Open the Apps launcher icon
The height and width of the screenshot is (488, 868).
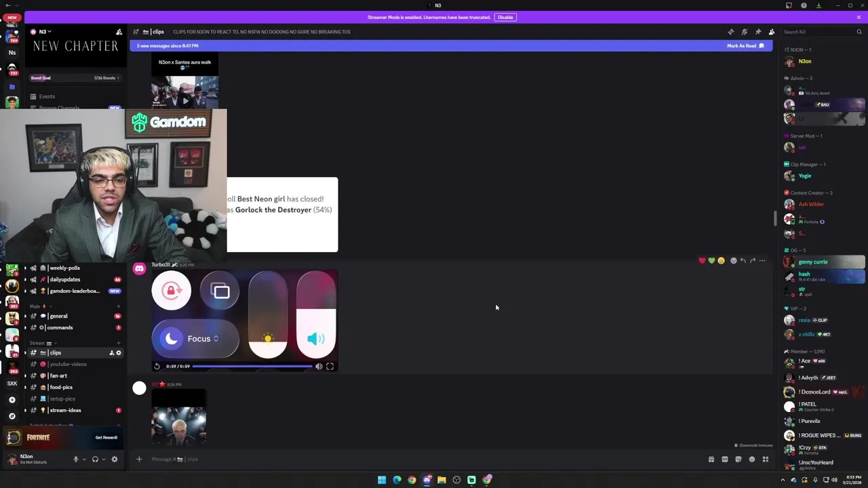point(765,459)
